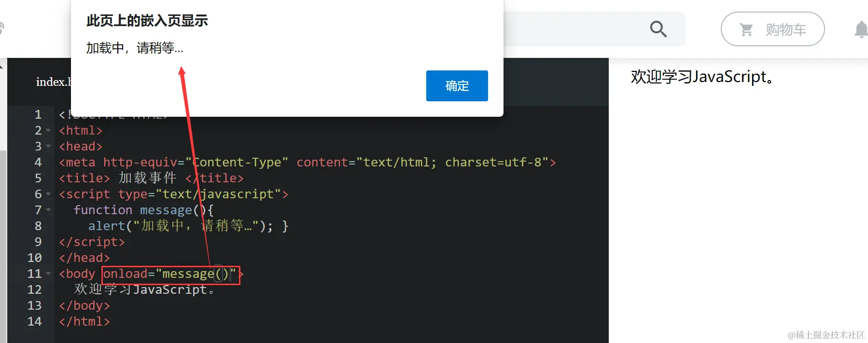Collapse the script block fold arrow on line 6
Image resolution: width=868 pixels, height=343 pixels.
coord(48,194)
